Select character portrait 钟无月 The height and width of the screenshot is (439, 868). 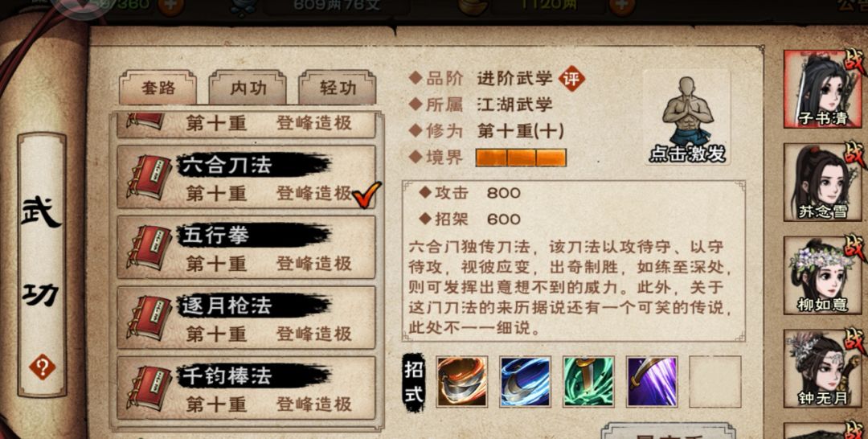[822, 368]
